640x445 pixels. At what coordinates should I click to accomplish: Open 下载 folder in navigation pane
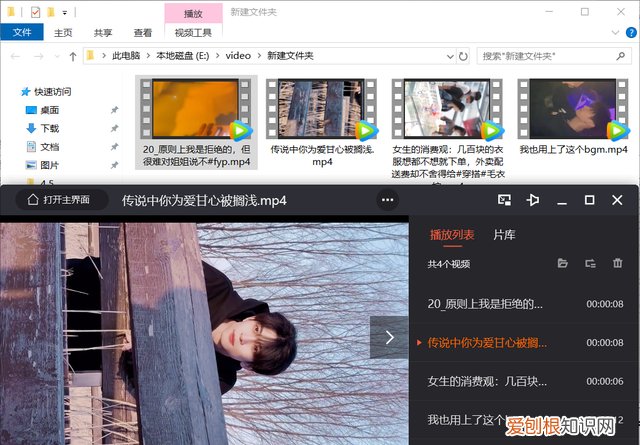(x=49, y=128)
